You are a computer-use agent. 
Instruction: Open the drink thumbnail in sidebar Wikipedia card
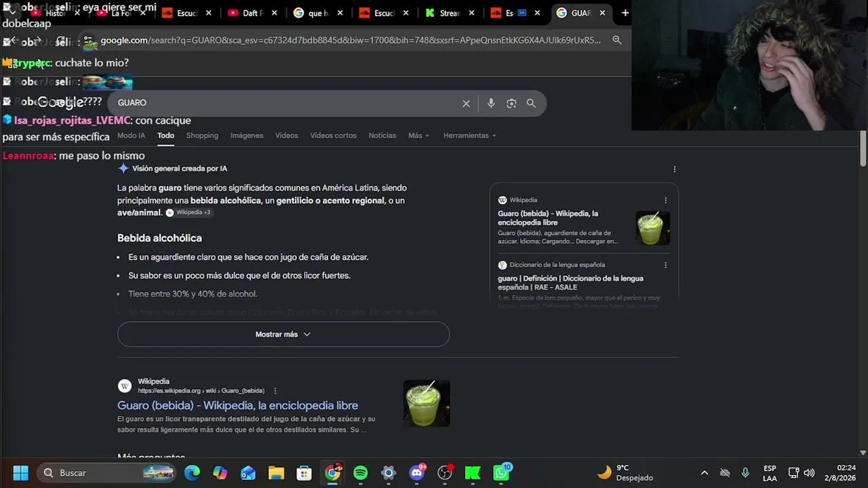pyautogui.click(x=652, y=228)
